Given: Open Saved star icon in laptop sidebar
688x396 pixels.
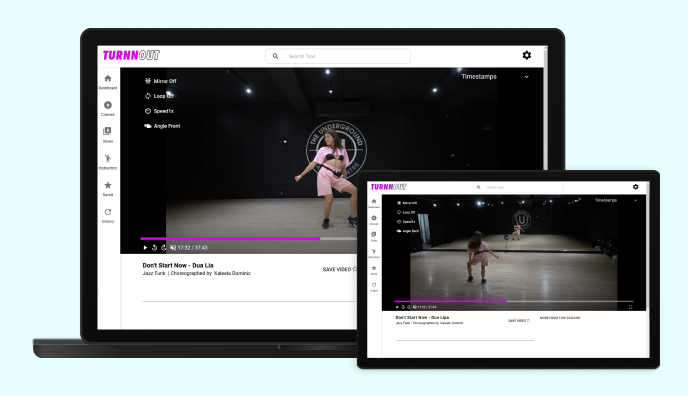Looking at the screenshot, I should coord(108,188).
